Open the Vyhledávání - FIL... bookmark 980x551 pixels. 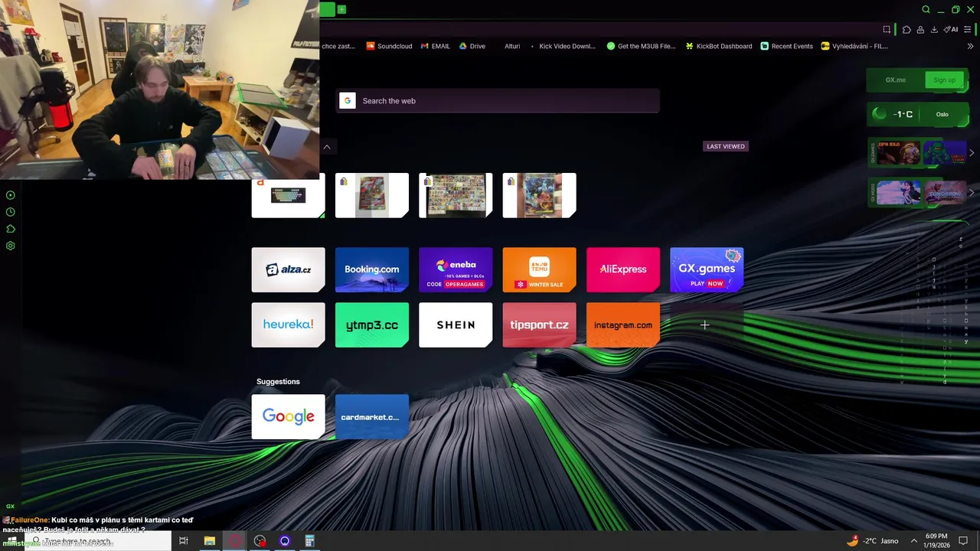(854, 46)
